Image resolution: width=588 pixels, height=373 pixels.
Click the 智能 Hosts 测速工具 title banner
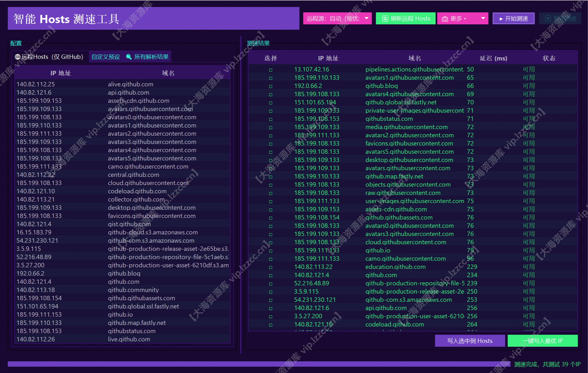pos(154,18)
